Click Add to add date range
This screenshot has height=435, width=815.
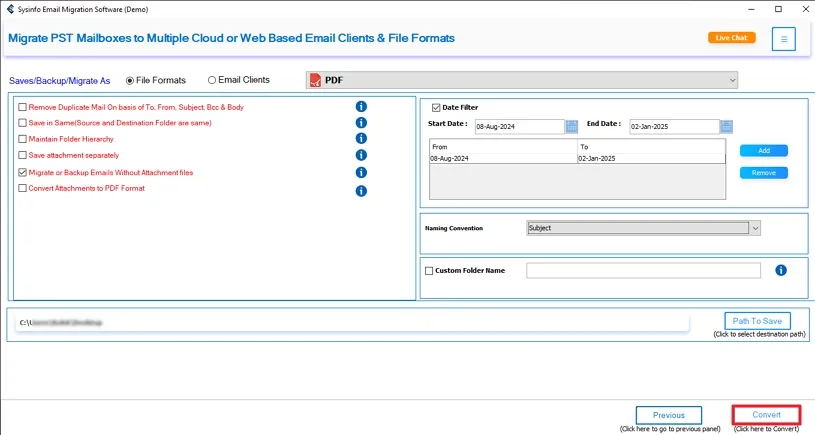763,151
